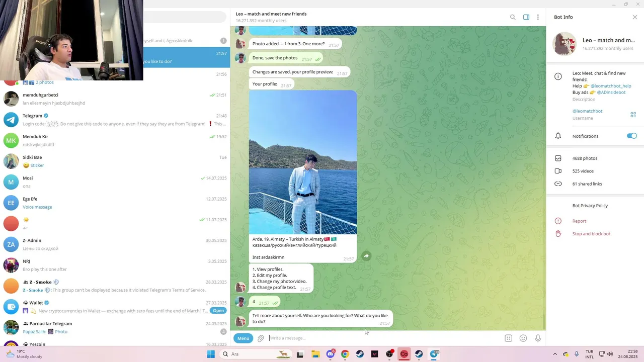
Task: Click the message '1. View profiles.' menu list
Action: [281, 279]
